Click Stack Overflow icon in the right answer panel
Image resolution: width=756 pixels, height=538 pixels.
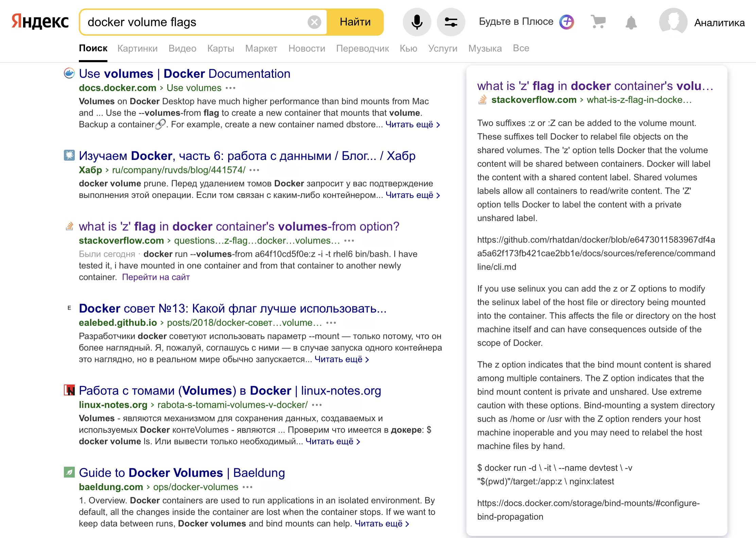click(483, 100)
